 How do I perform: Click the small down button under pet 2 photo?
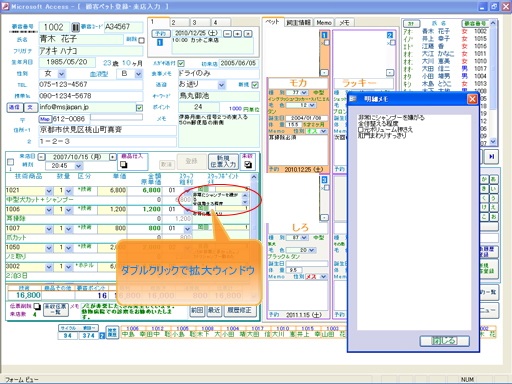pos(390,72)
